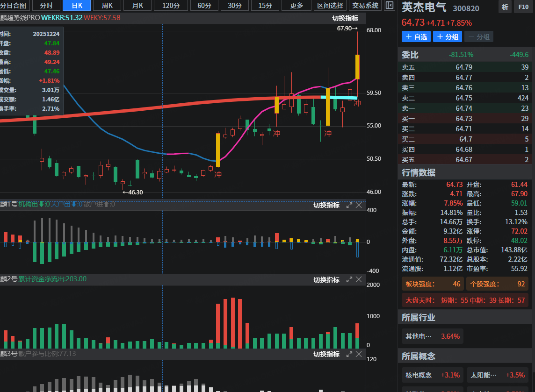Viewport: 535px width, 392px height.
Task: Open the 更多 period options dropdown
Action: tap(296, 6)
